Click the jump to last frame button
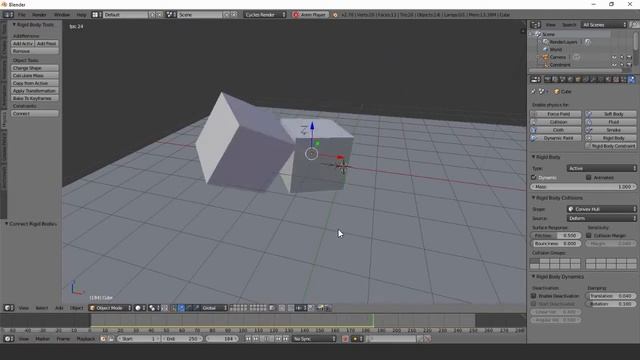 (286, 339)
